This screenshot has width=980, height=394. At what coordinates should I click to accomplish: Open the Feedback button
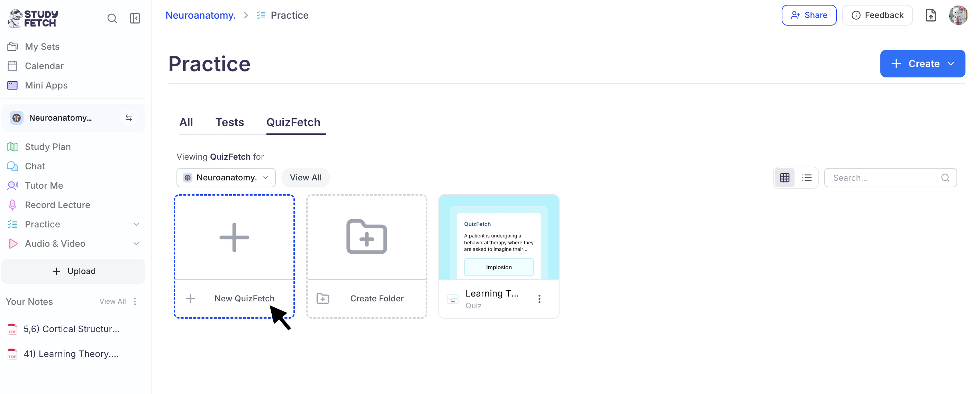click(x=877, y=15)
